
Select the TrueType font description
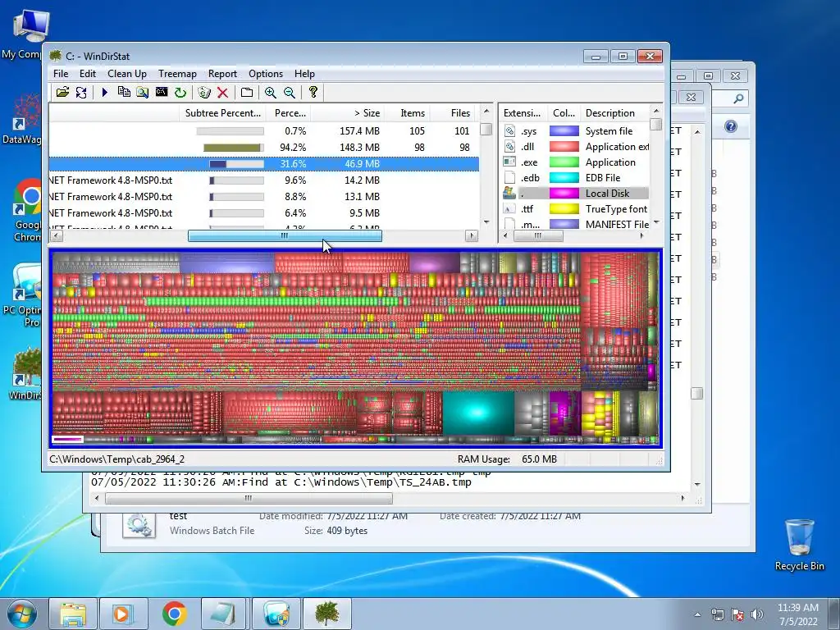(x=616, y=209)
